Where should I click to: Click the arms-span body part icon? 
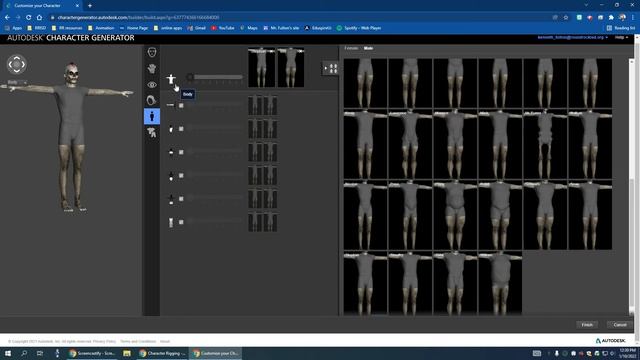click(171, 105)
